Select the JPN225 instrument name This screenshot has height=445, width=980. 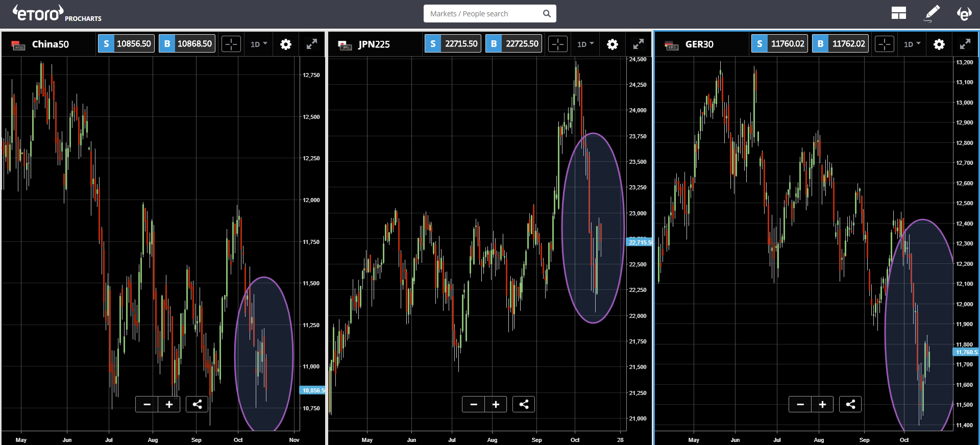[374, 44]
